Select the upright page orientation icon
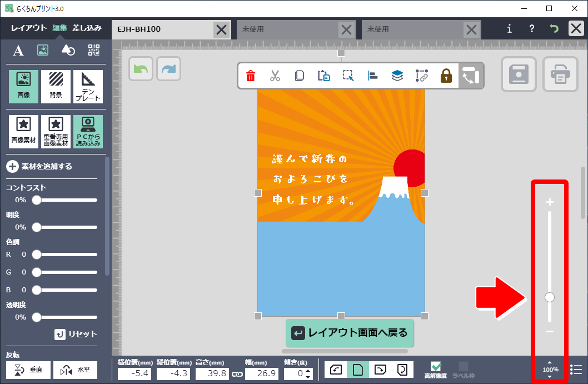 click(x=358, y=370)
